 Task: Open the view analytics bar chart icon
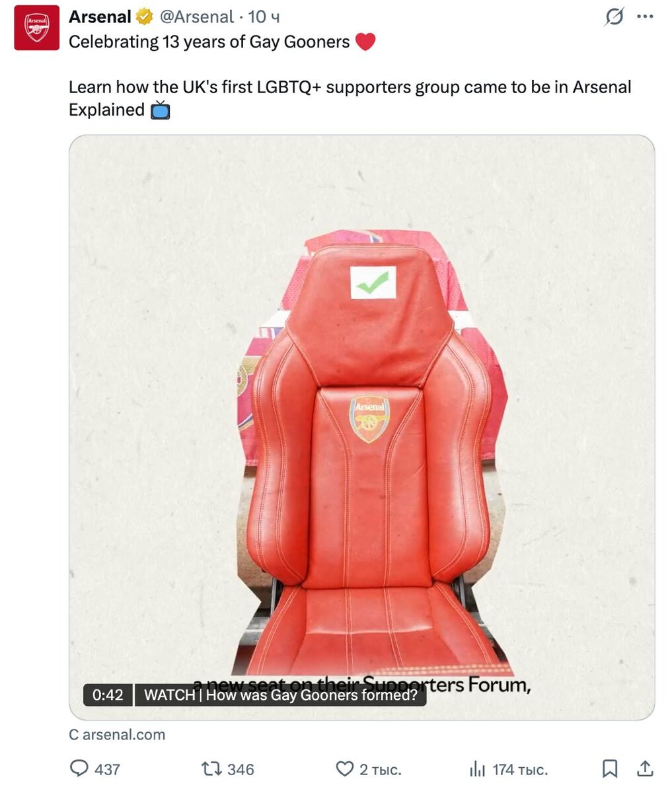[x=478, y=769]
